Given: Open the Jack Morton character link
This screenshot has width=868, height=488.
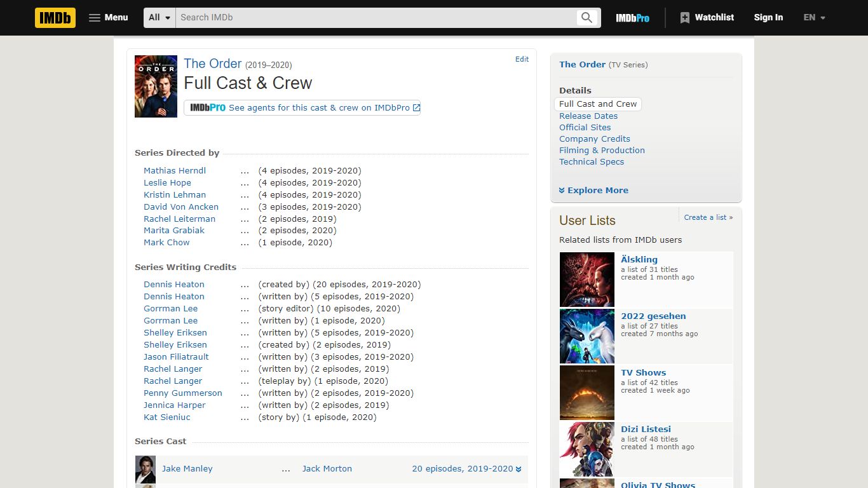Looking at the screenshot, I should [x=327, y=469].
